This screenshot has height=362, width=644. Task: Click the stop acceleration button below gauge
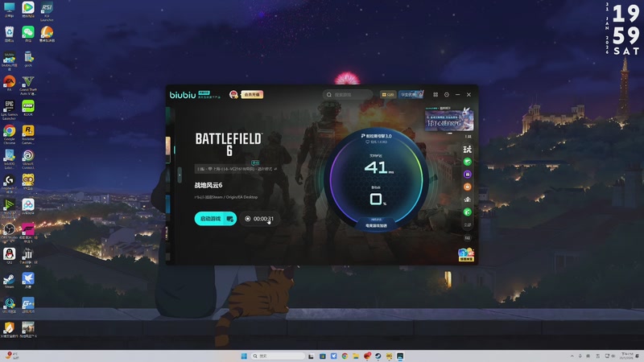point(376,225)
